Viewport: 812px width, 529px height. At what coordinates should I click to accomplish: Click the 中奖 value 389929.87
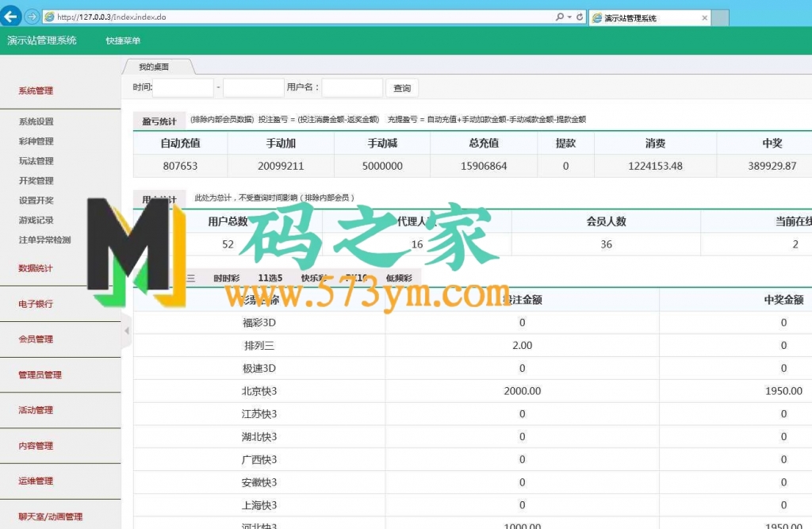(772, 167)
